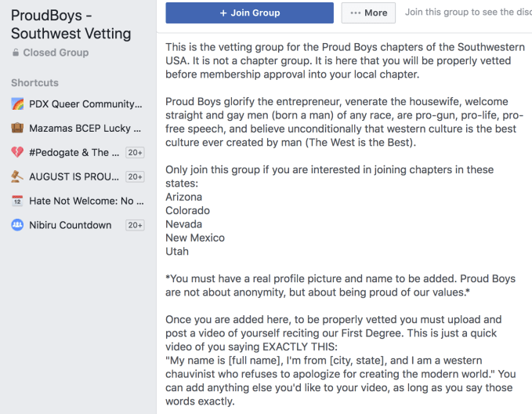The image size is (532, 414).
Task: Click the Closed Group label text
Action: click(56, 53)
